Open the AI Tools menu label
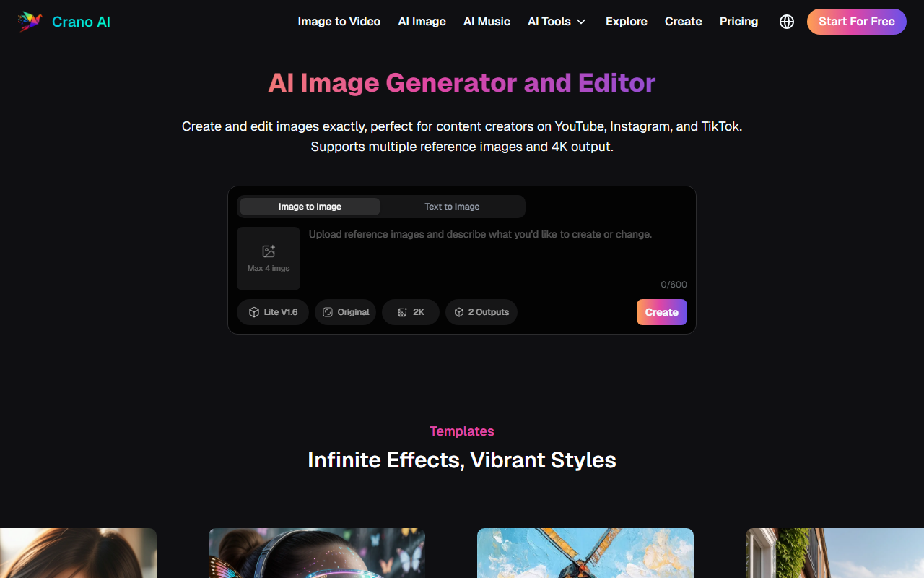The image size is (924, 578). [549, 22]
